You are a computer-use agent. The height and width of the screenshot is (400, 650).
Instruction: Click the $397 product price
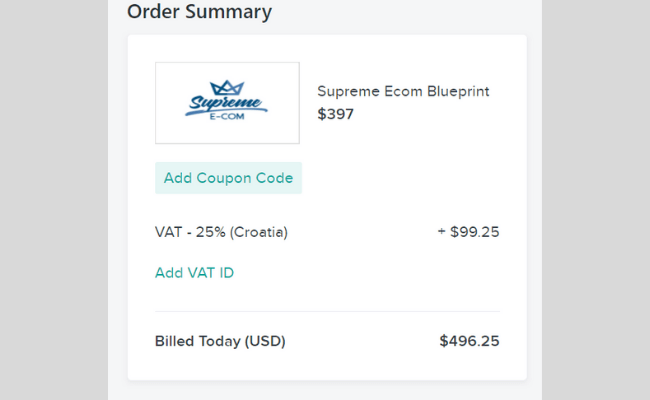[x=335, y=114]
